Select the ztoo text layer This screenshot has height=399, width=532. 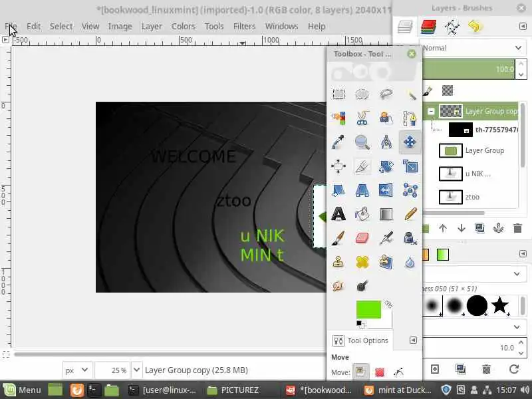pos(471,197)
